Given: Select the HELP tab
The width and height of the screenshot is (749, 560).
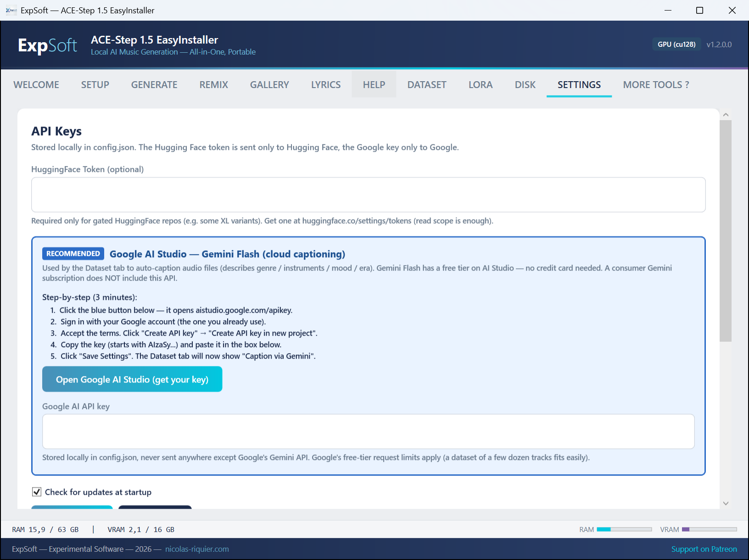Looking at the screenshot, I should pyautogui.click(x=374, y=84).
